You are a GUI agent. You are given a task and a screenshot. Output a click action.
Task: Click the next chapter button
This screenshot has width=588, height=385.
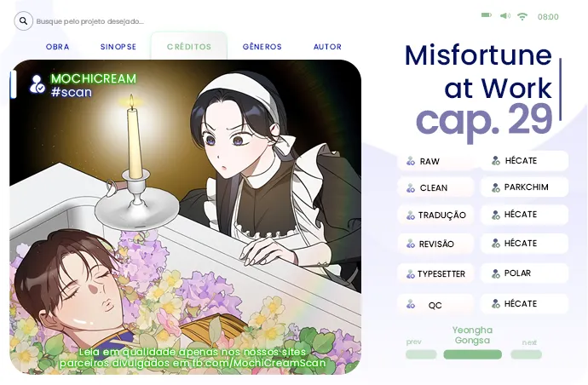[526, 354]
